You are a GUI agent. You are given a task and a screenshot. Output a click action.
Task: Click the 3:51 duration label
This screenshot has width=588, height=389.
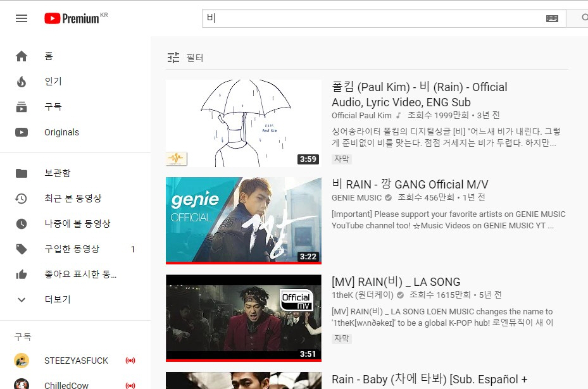(308, 354)
